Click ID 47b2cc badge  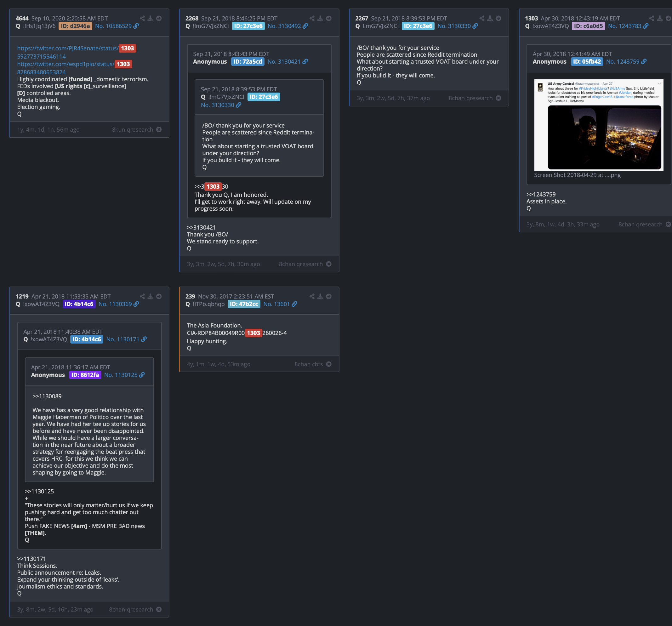pyautogui.click(x=244, y=304)
